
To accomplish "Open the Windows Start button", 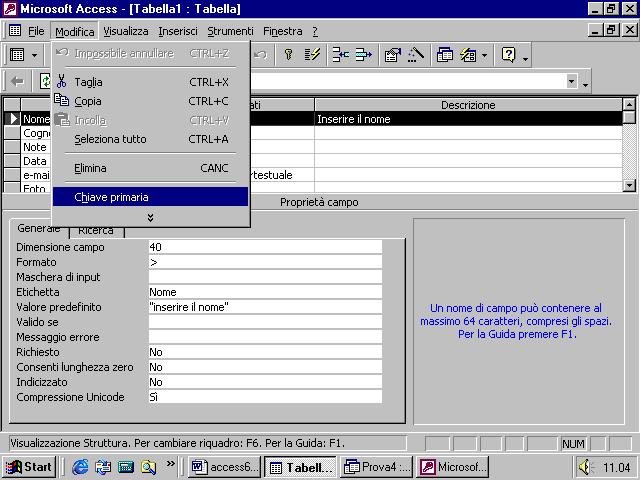I will [x=29, y=467].
